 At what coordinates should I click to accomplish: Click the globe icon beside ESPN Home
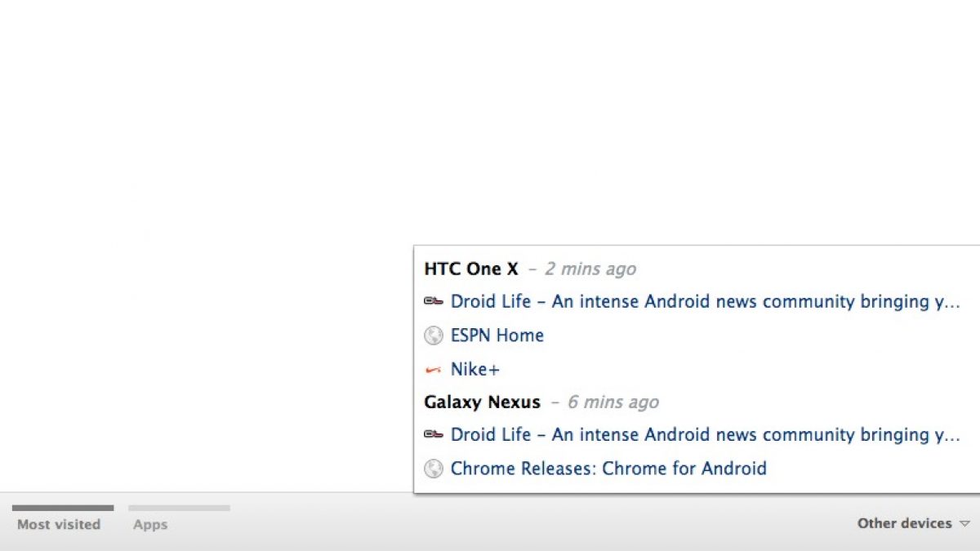point(434,335)
